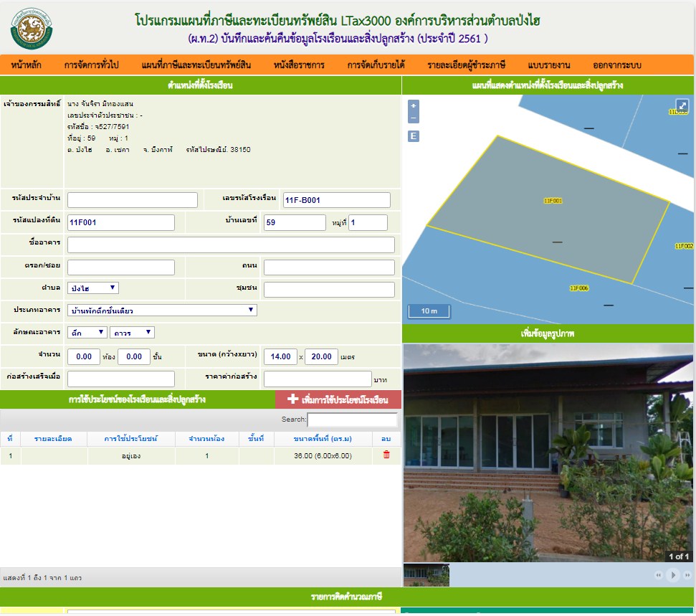Sort table by ชั้นที่ column
This screenshot has height=616, width=696.
point(256,439)
